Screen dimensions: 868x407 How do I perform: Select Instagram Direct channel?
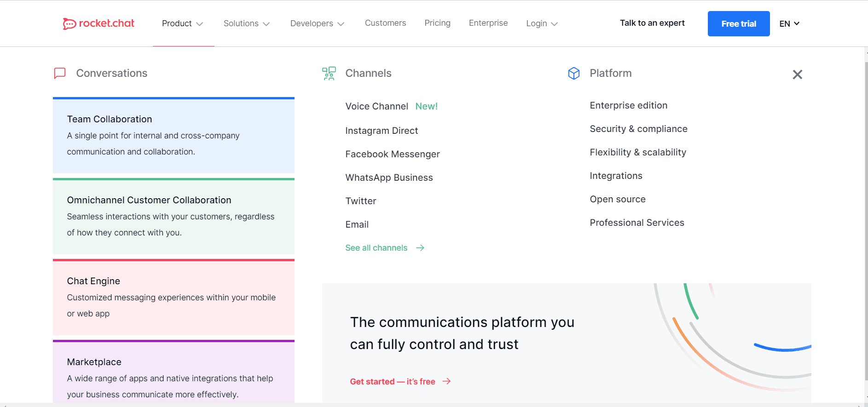[x=382, y=131]
